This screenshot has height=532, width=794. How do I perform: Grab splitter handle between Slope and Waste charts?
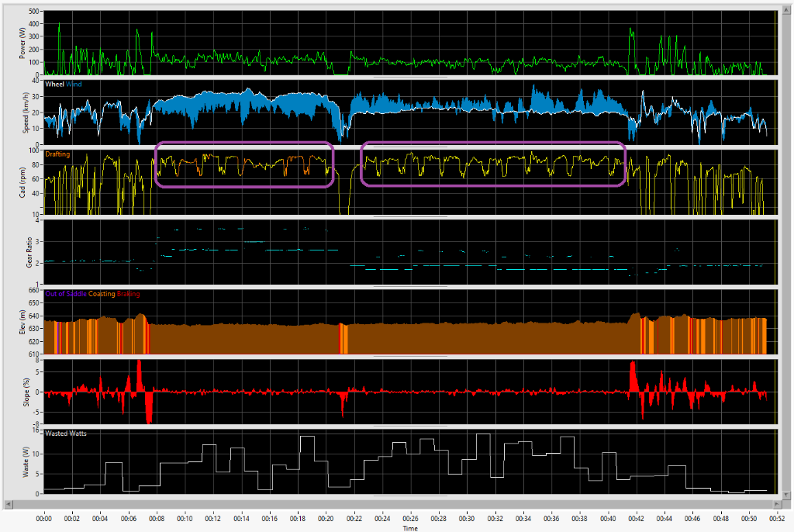(410, 427)
